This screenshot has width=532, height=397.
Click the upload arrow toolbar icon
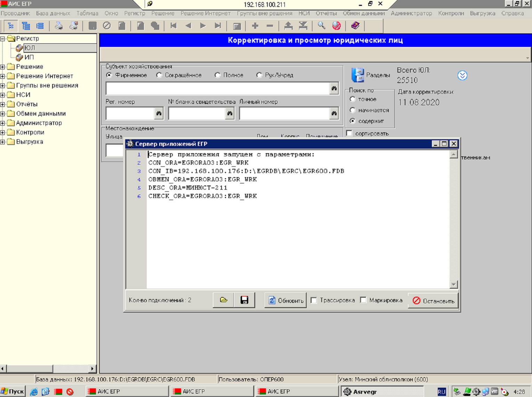pos(288,26)
